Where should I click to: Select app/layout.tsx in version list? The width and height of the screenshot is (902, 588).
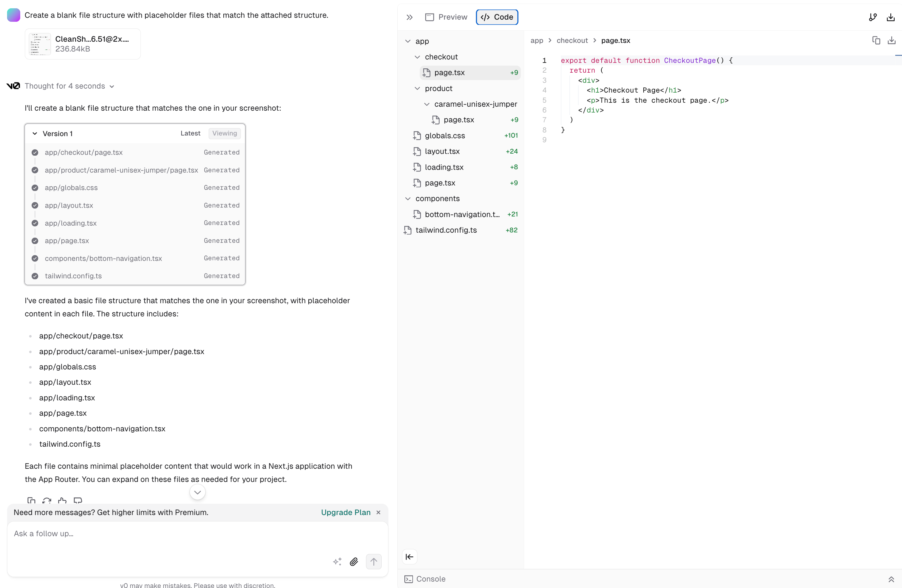(x=69, y=205)
